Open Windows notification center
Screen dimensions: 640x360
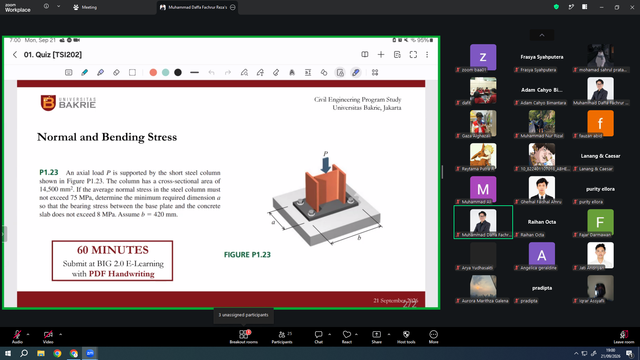pos(630,353)
